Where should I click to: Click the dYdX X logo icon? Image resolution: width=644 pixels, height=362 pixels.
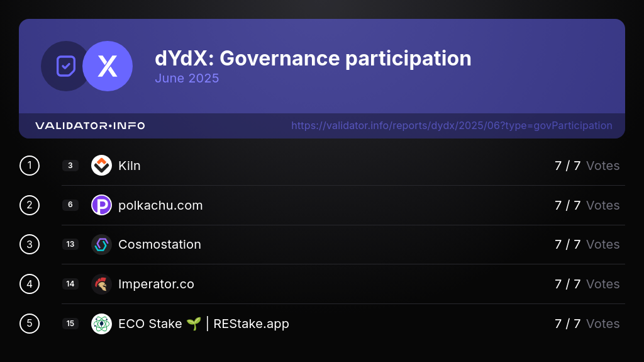point(108,66)
